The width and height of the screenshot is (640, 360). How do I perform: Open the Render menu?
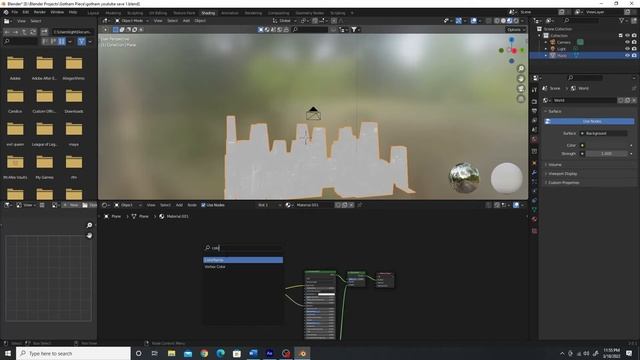pos(40,12)
